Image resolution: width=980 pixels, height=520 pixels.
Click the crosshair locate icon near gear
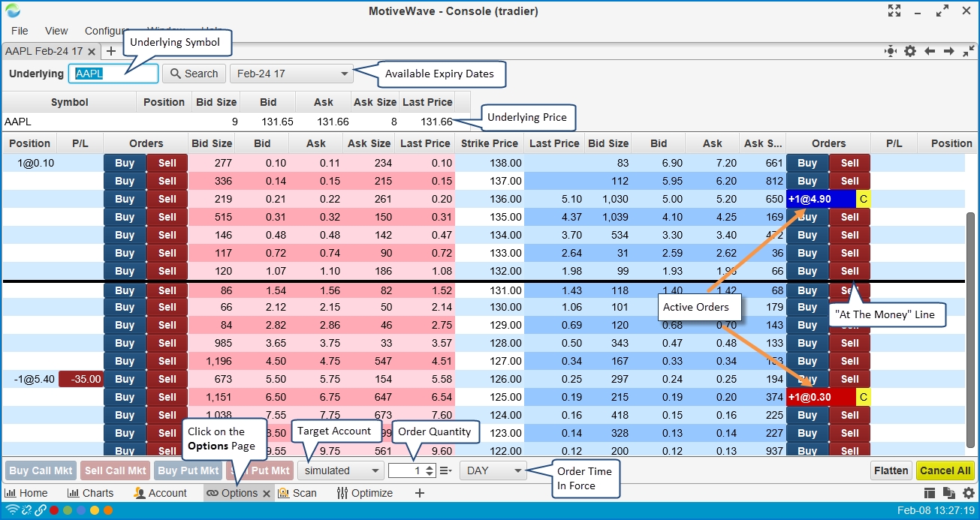pyautogui.click(x=891, y=51)
